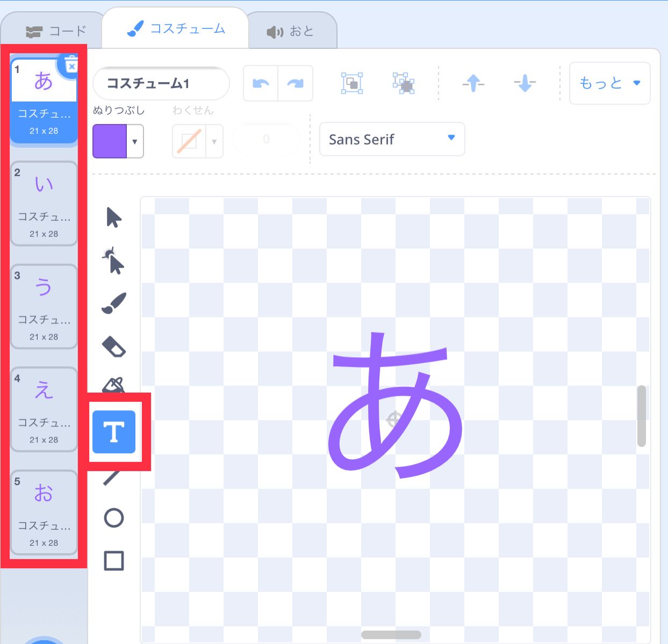This screenshot has width=668, height=644.
Task: Select the Fill bucket tool
Action: (x=114, y=385)
